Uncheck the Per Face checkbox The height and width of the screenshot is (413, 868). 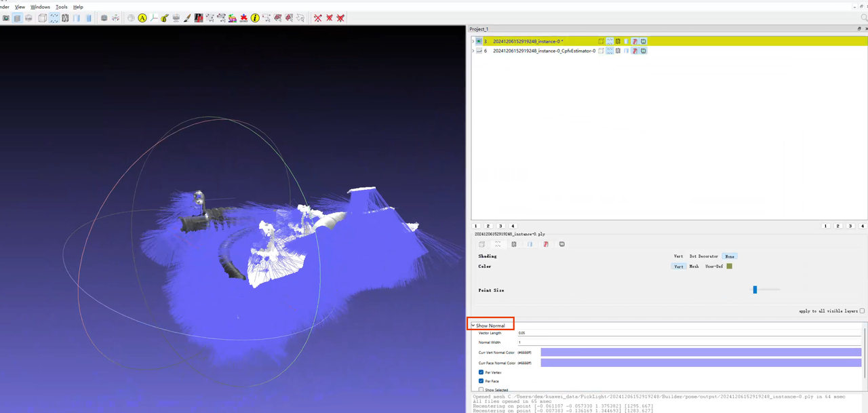(481, 381)
